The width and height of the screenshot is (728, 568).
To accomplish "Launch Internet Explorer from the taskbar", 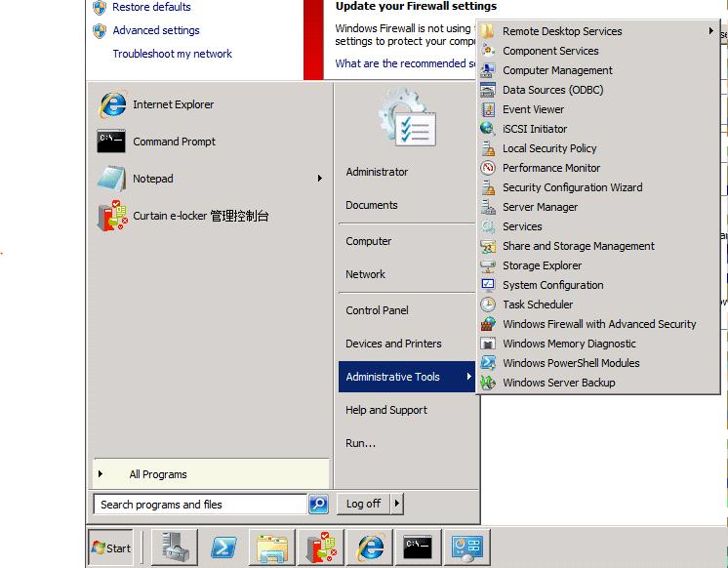I will (370, 548).
